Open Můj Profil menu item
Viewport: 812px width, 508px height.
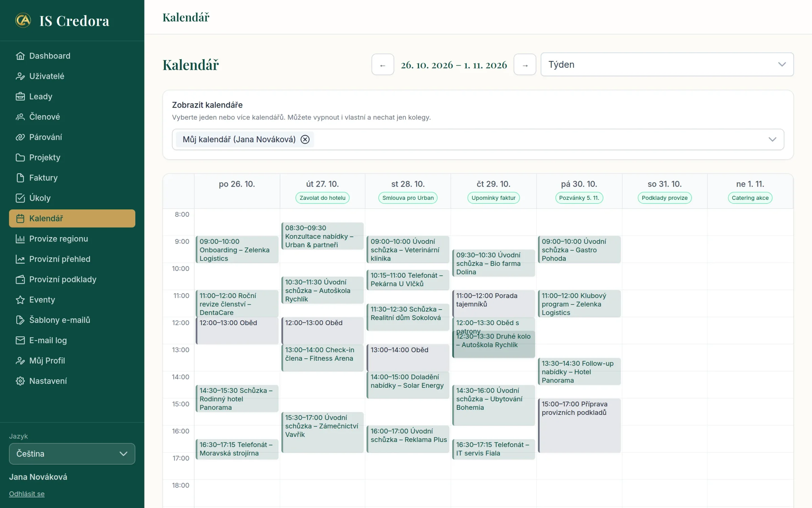pos(72,361)
